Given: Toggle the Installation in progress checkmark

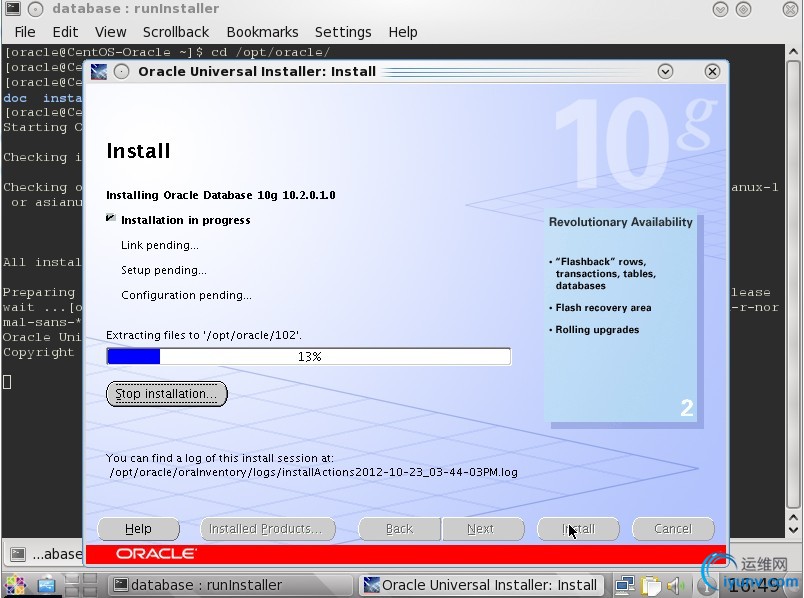Looking at the screenshot, I should point(110,218).
